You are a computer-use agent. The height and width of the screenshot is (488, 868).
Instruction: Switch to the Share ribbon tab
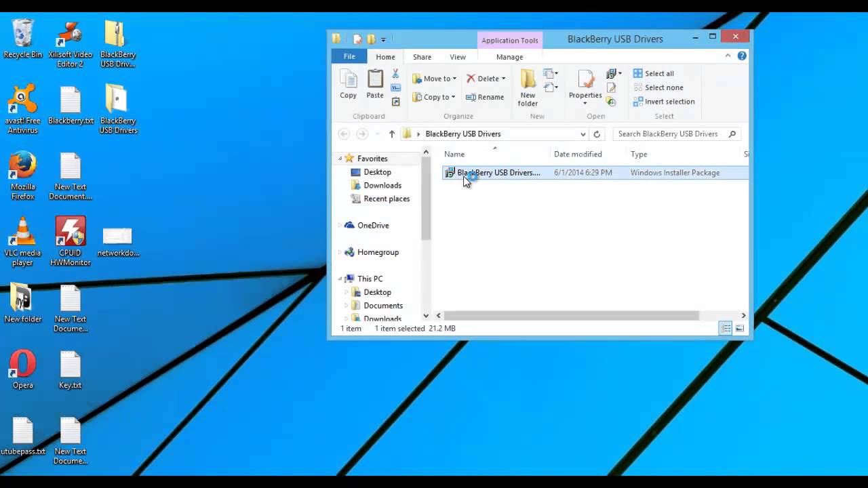pos(422,57)
